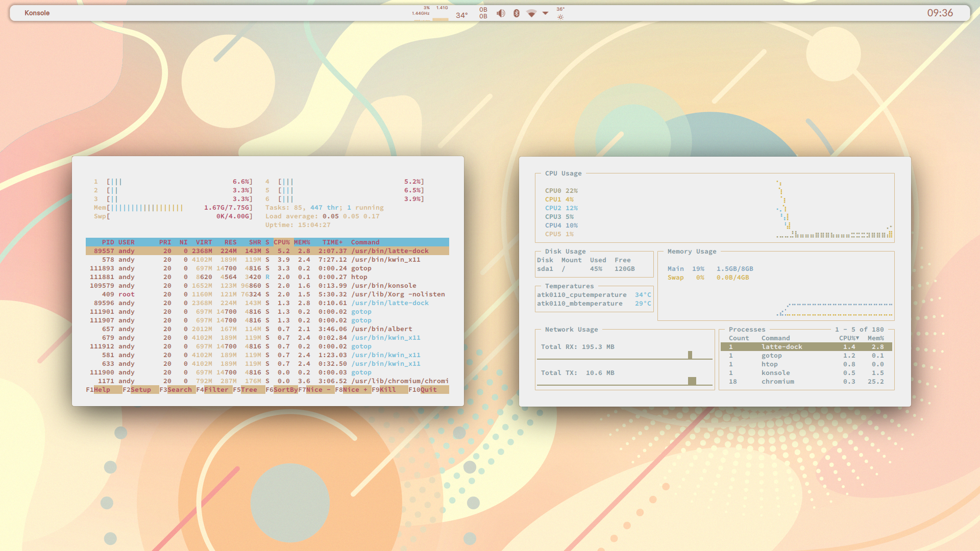Select htop row in gotop Processes list
980x551 pixels.
[806, 364]
